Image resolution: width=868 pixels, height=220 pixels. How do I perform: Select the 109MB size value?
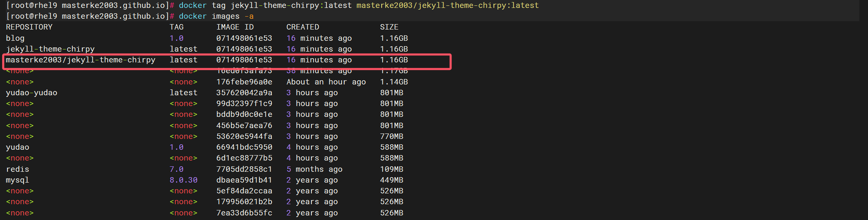click(392, 169)
